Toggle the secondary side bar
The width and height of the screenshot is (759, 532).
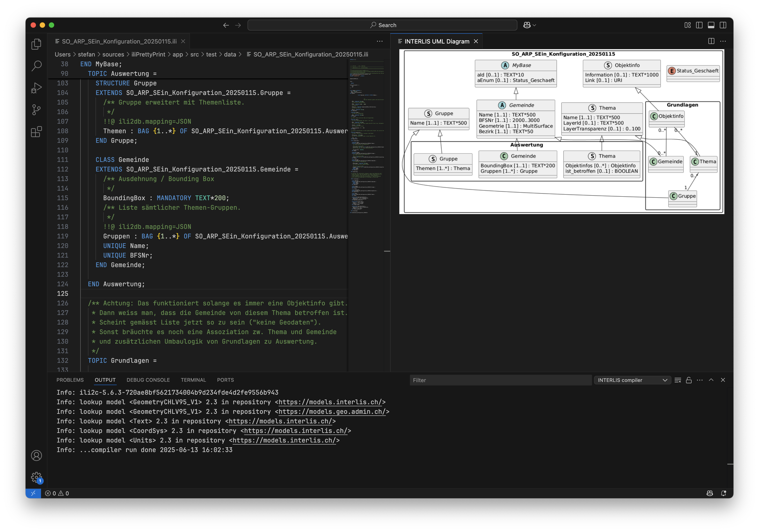(x=723, y=25)
